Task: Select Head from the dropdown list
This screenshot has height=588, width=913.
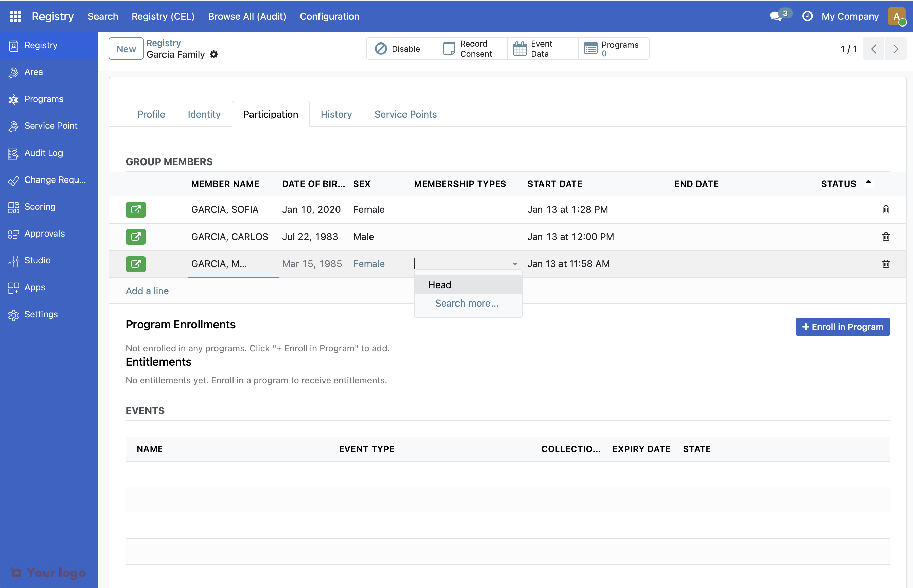Action: [440, 285]
